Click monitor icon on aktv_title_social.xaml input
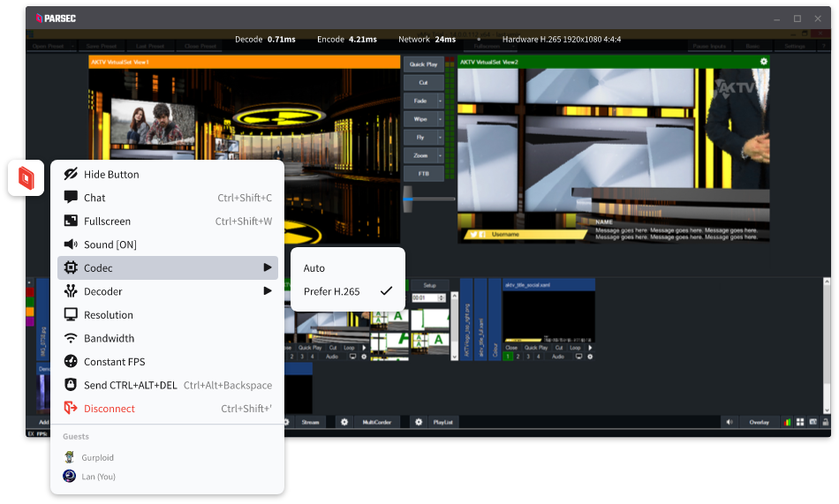The image size is (839, 504). click(579, 357)
